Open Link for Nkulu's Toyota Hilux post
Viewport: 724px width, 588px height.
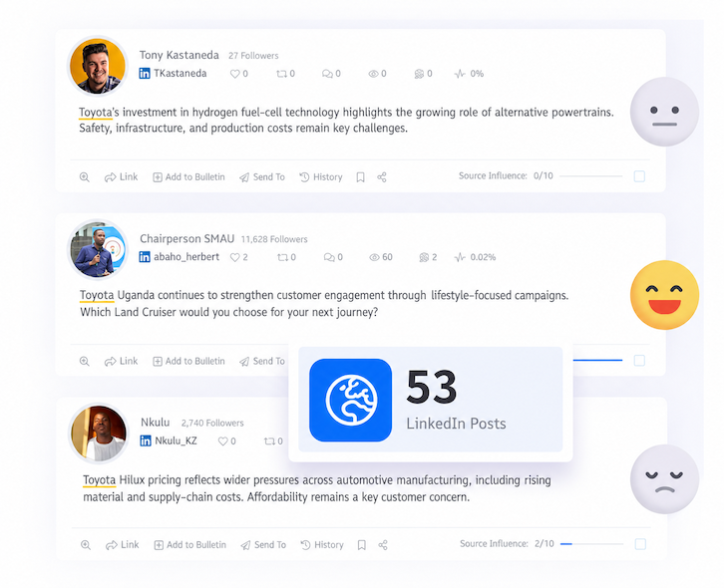(x=123, y=545)
